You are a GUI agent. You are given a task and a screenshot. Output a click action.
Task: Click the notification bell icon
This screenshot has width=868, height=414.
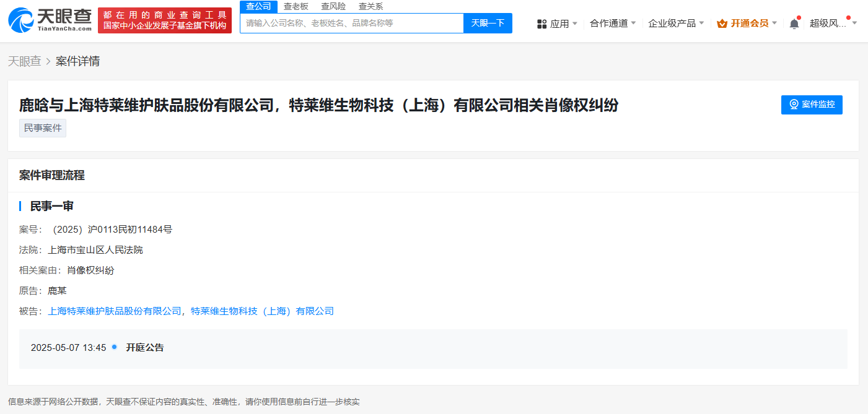pyautogui.click(x=794, y=24)
